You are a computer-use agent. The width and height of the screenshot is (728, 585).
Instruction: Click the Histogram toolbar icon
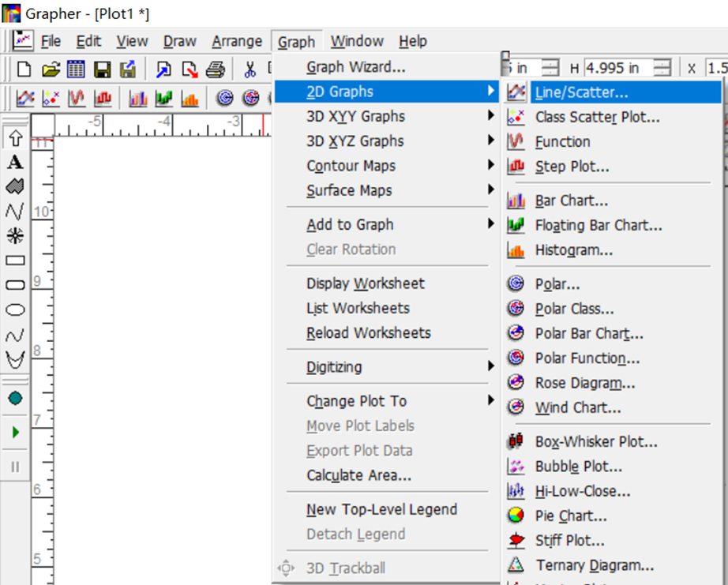point(190,98)
